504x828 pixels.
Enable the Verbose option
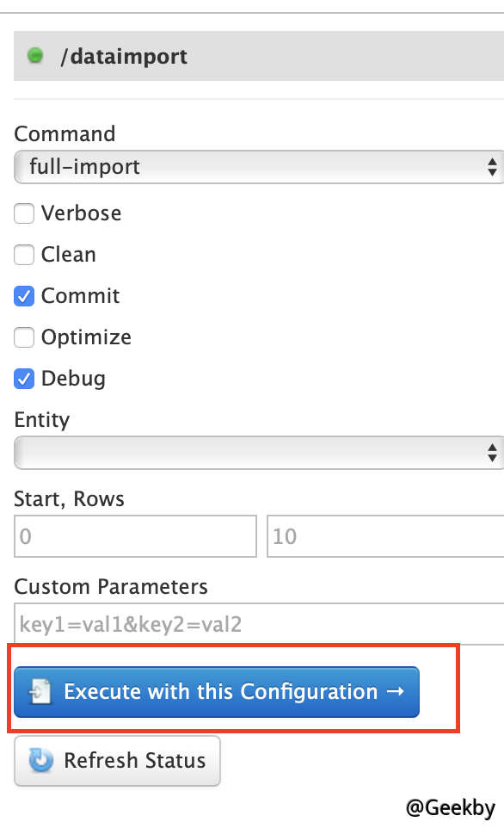tap(23, 213)
